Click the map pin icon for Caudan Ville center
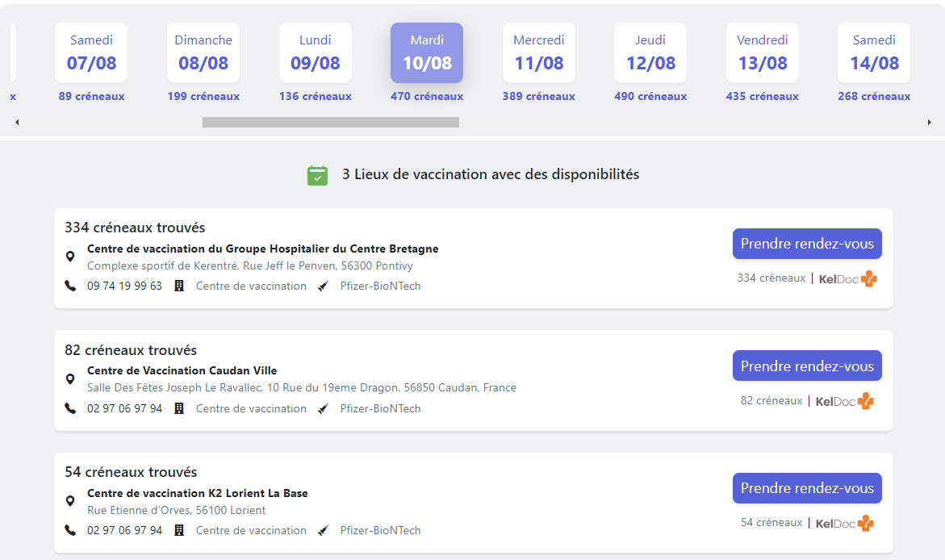Image resolution: width=945 pixels, height=560 pixels. 70,379
